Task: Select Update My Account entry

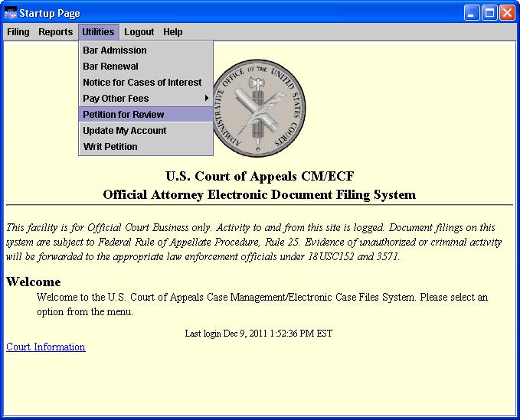Action: point(146,131)
